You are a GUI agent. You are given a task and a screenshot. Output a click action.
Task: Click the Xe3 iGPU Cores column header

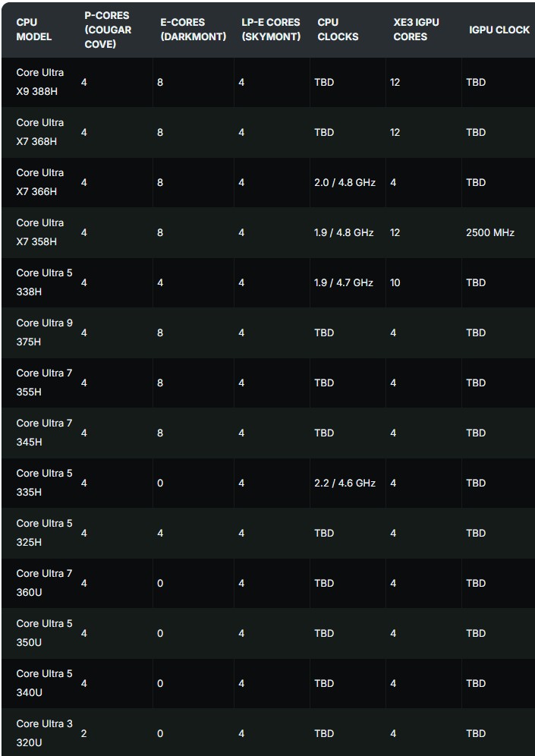(x=416, y=30)
